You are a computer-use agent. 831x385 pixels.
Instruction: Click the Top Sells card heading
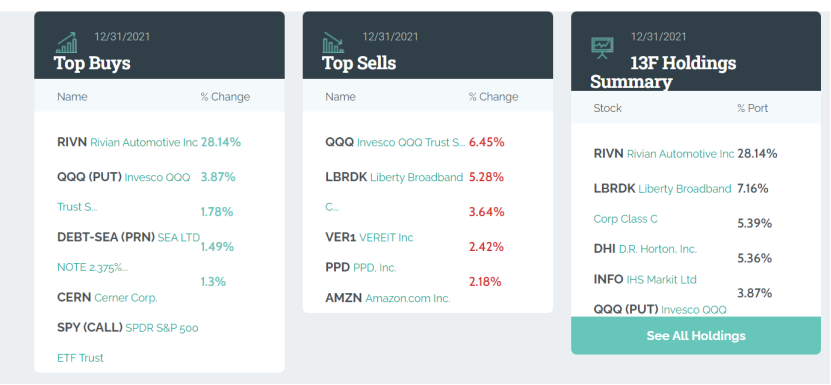[x=359, y=63]
